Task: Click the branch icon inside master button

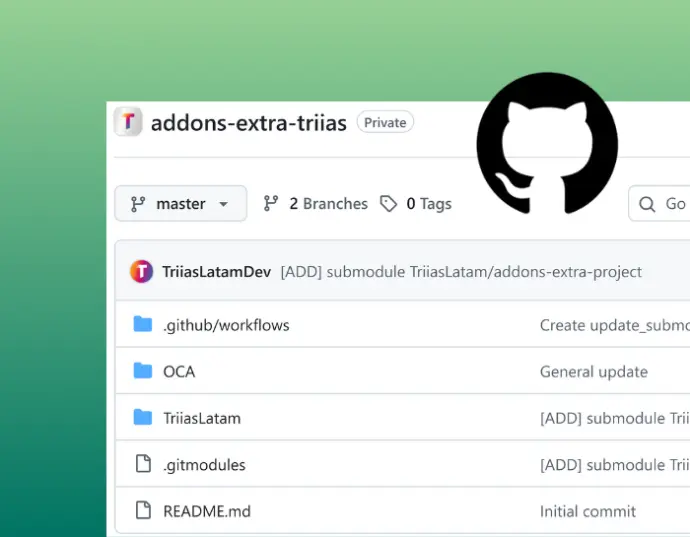Action: pyautogui.click(x=138, y=204)
